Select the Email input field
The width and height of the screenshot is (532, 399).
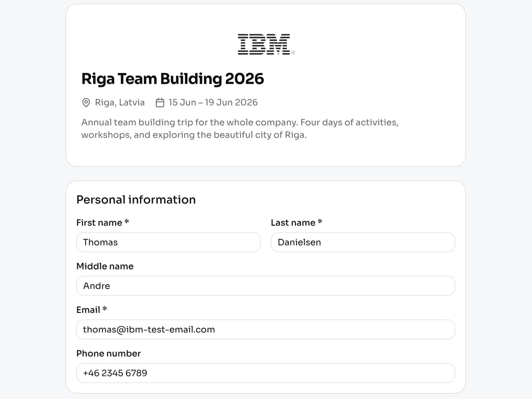coord(265,330)
